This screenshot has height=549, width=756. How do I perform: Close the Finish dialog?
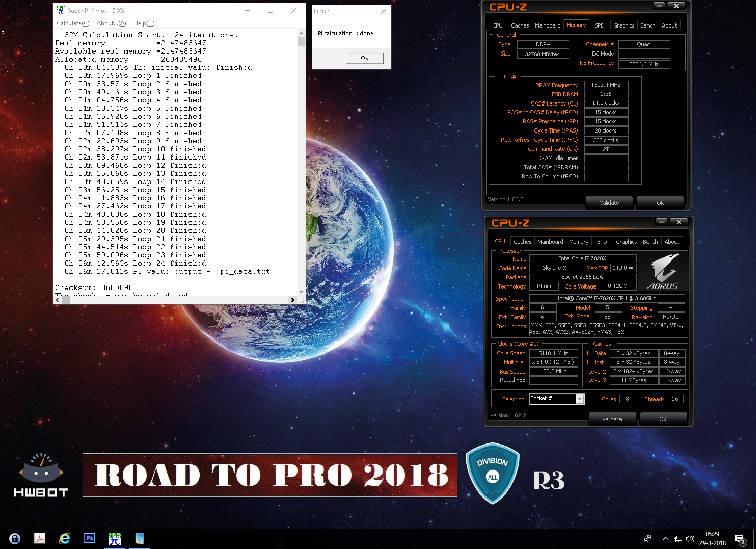click(384, 11)
